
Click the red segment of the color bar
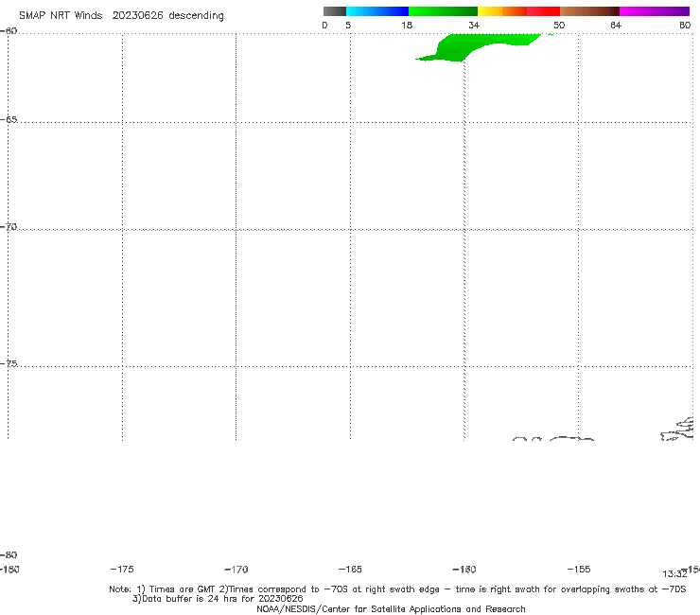click(x=543, y=11)
